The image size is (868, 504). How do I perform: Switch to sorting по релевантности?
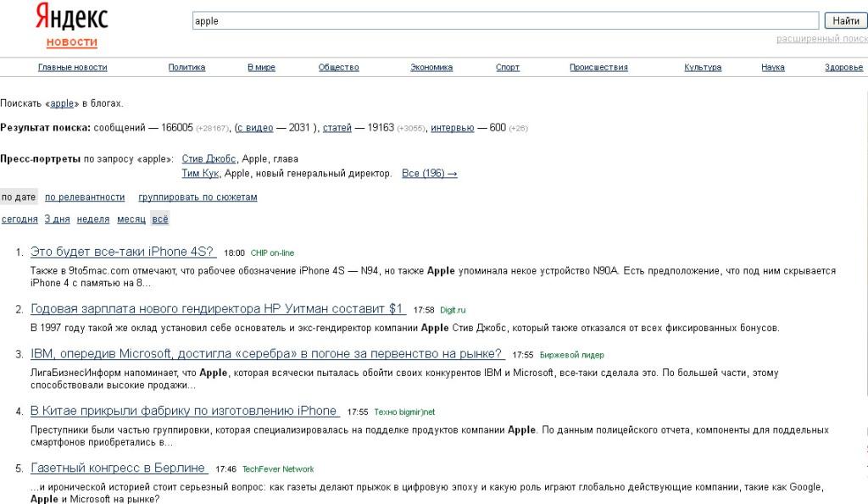tap(85, 197)
